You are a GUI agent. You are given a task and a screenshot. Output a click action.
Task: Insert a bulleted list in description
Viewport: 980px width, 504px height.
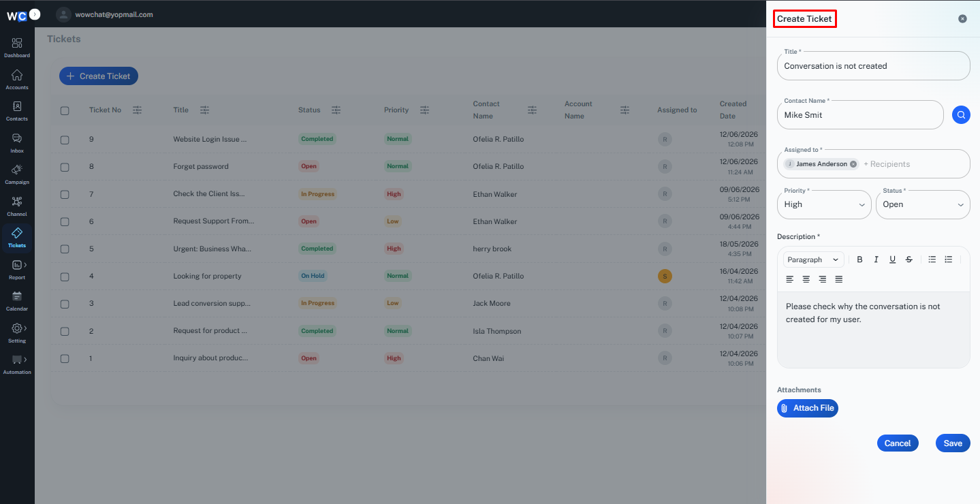pos(932,259)
